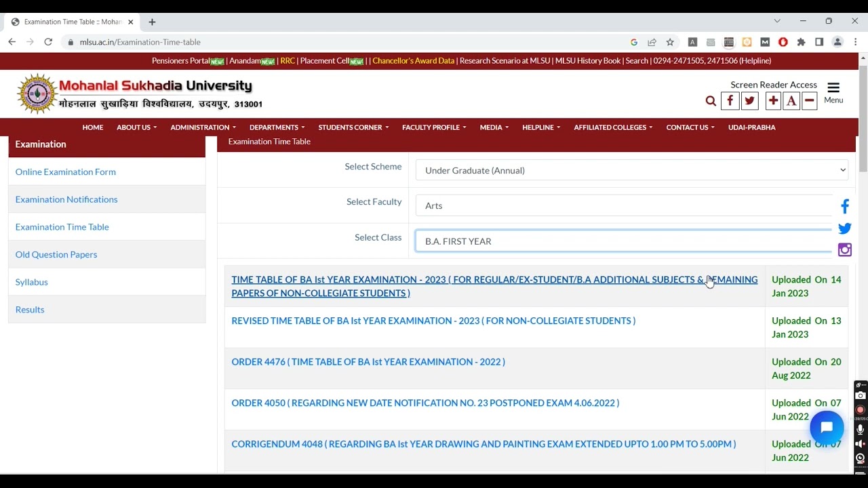Click the red record button in recorder bar

[861, 410]
